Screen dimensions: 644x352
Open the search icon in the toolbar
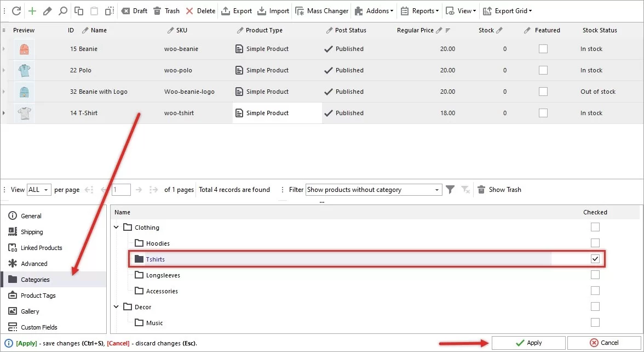click(x=62, y=10)
